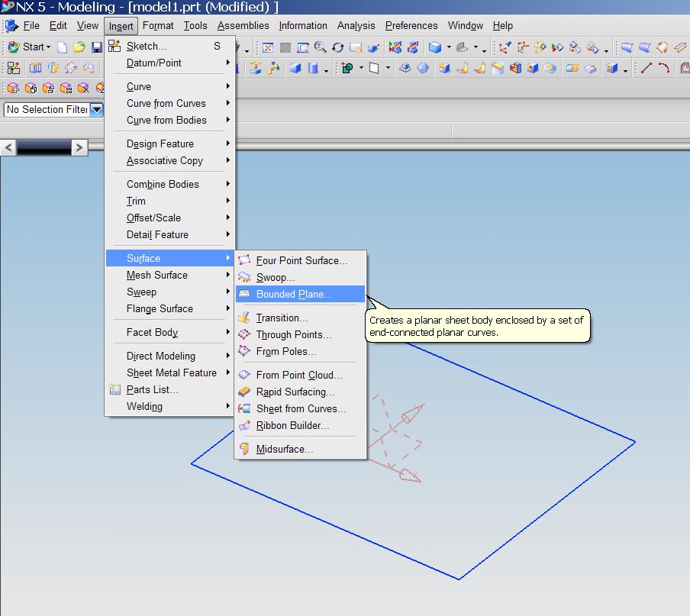This screenshot has height=616, width=690.
Task: Click the Four Point Surface icon
Action: click(244, 260)
